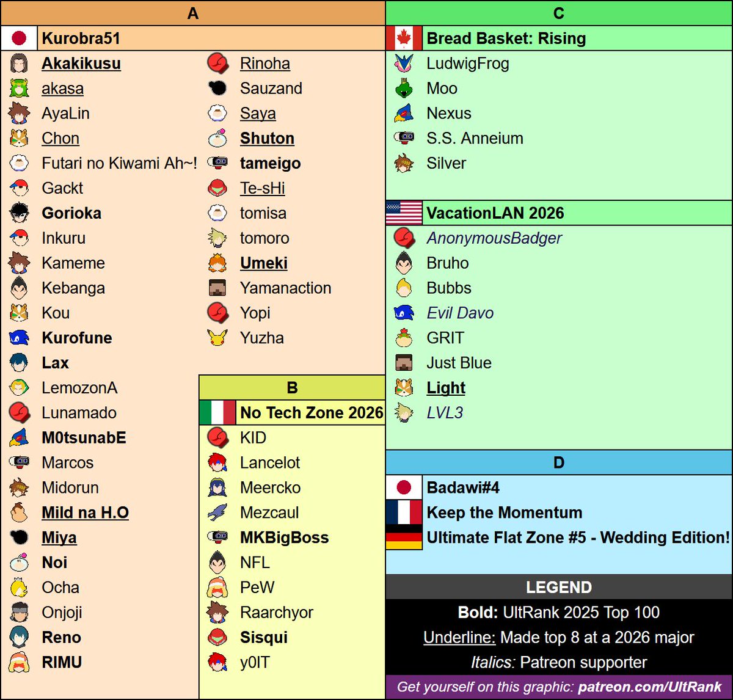Click the Samus icon next to Sisqui
Viewport: 733px width, 700px height.
[217, 637]
